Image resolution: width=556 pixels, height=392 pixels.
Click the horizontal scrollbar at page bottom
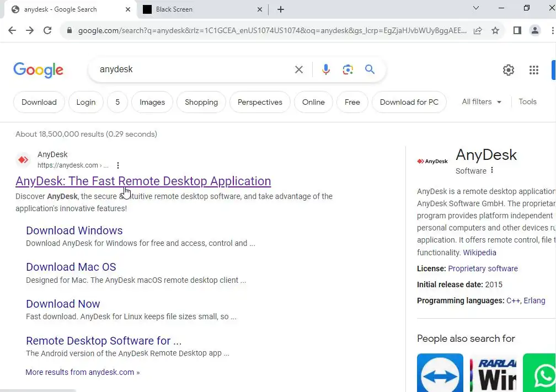38,390
